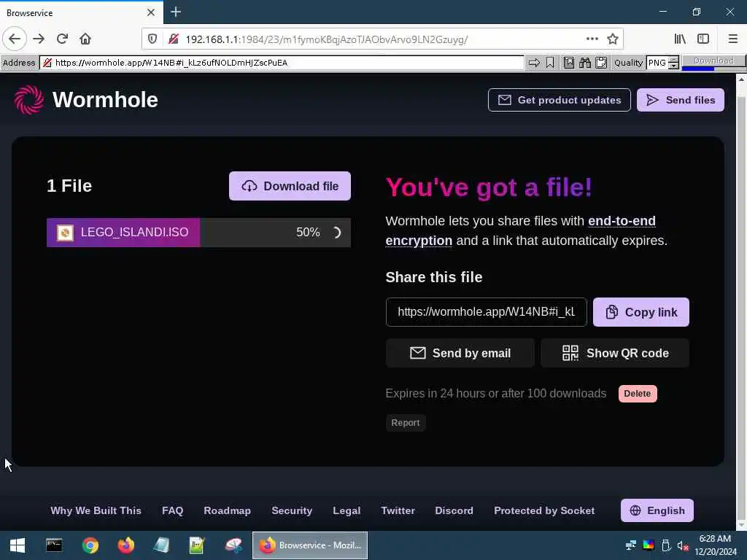Open the taskbar clock showing 6:28 AM
This screenshot has height=560, width=747.
tap(715, 545)
